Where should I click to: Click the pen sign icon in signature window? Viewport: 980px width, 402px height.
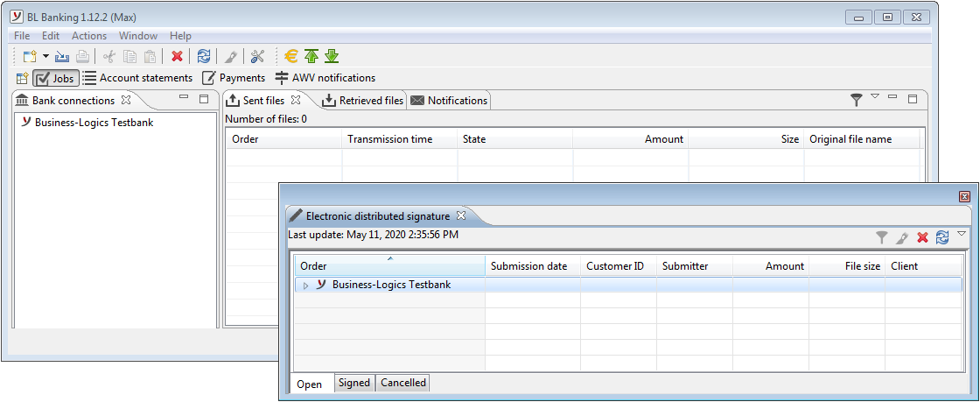click(x=902, y=237)
